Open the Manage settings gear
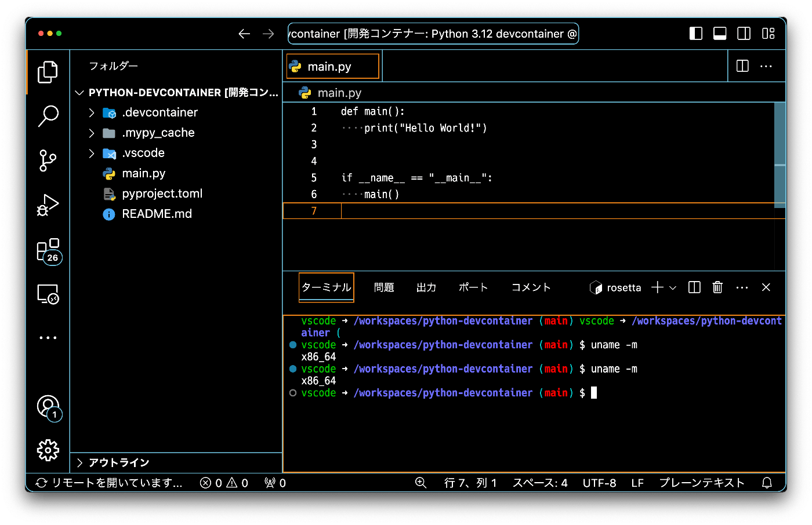The width and height of the screenshot is (812, 525). tap(48, 450)
